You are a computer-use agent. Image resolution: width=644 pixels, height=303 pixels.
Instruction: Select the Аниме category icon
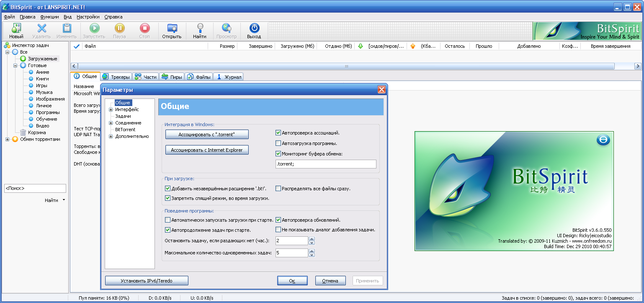tap(31, 72)
